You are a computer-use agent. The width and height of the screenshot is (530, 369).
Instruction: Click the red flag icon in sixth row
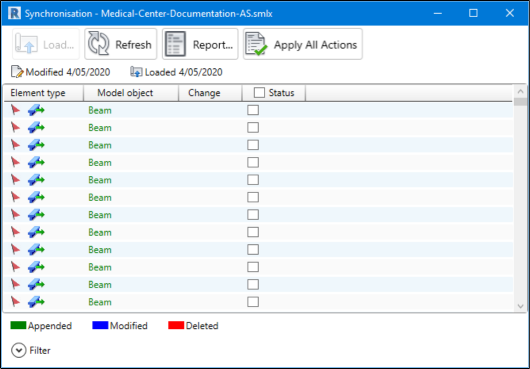(15, 197)
